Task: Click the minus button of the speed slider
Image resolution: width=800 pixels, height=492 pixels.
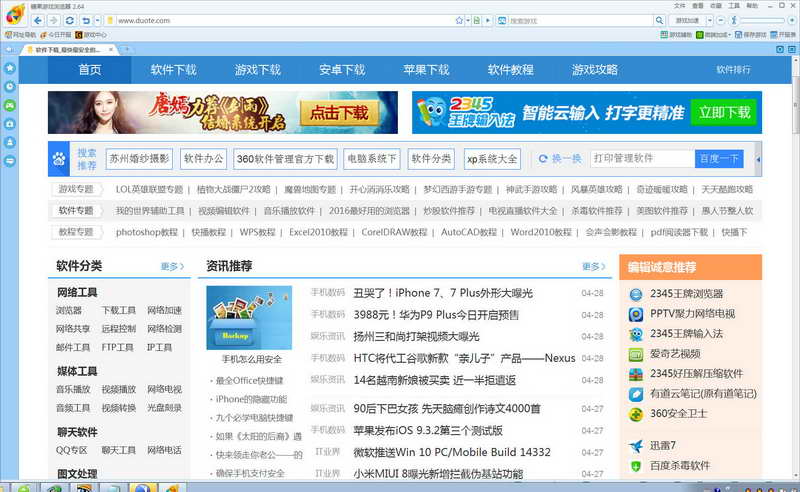Action: tap(720, 20)
